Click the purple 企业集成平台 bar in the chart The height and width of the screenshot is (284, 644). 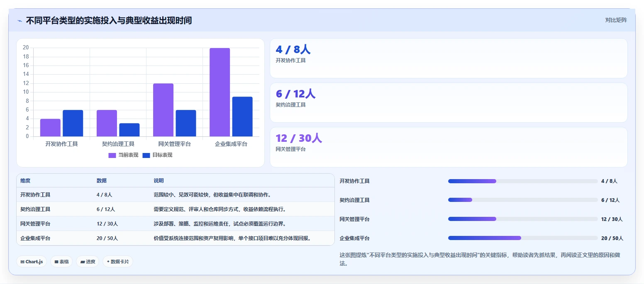220,92
